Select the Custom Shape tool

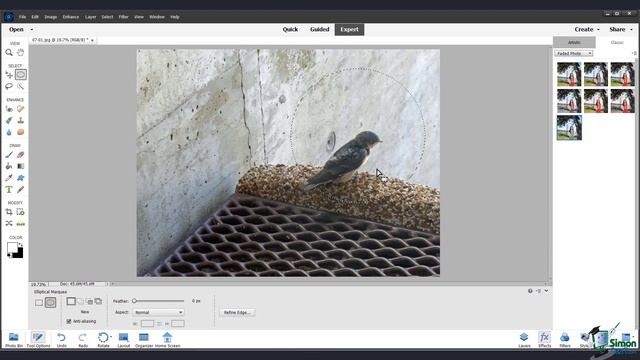20,178
